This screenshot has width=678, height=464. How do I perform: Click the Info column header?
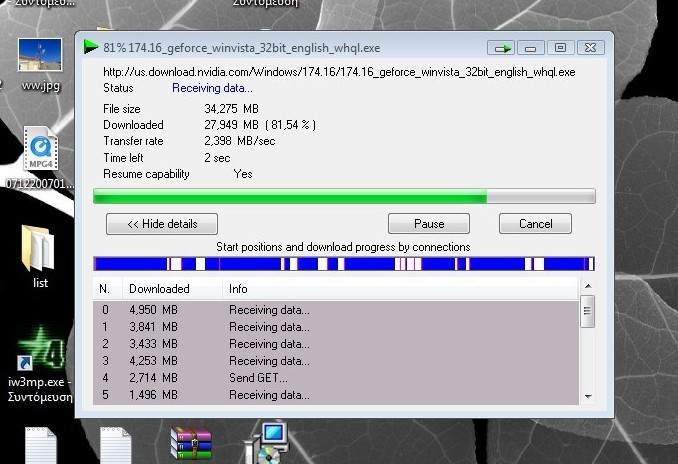click(400, 289)
